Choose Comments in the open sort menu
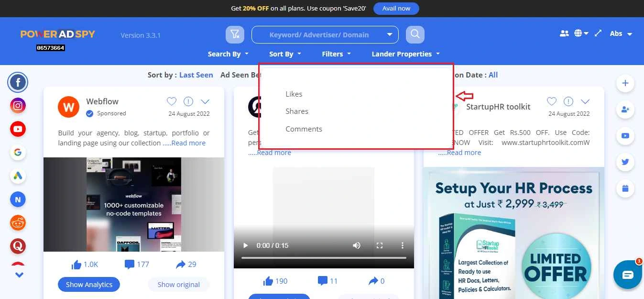 (304, 129)
